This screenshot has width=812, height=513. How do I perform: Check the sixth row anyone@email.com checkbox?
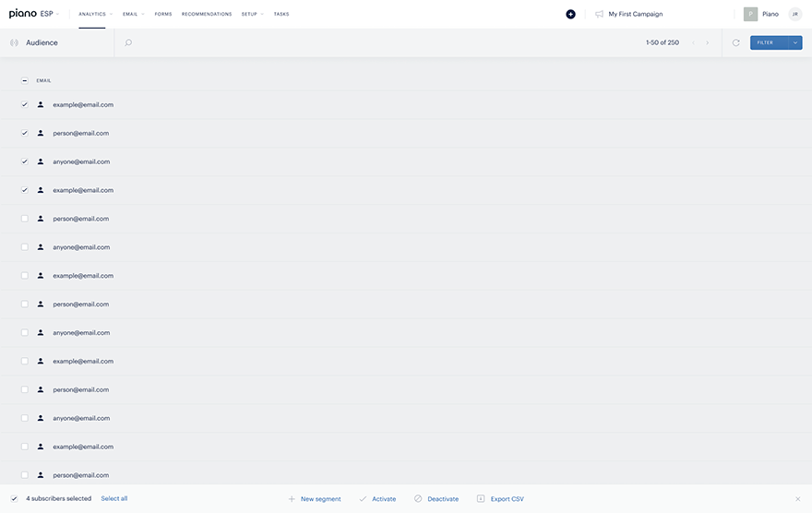click(x=24, y=247)
